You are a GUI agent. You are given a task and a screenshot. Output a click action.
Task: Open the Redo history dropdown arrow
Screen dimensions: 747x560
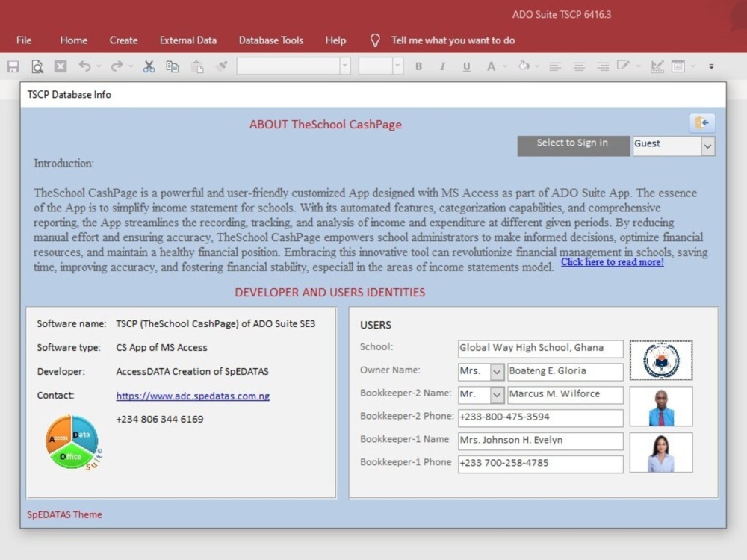pyautogui.click(x=131, y=66)
